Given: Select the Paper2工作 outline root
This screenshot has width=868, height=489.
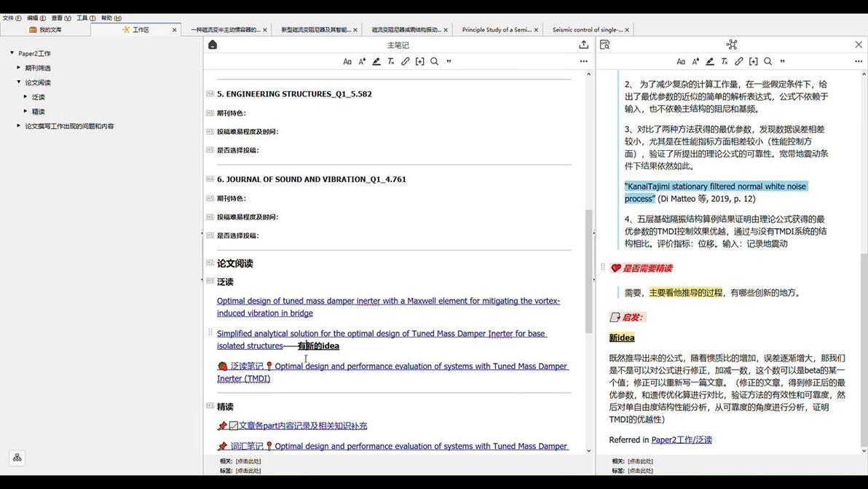Looking at the screenshot, I should click(x=34, y=54).
